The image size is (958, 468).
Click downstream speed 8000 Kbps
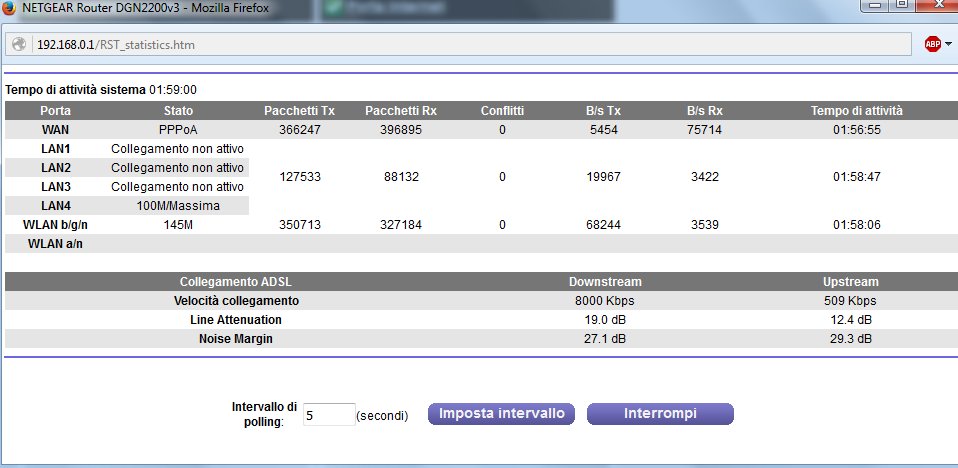click(x=605, y=301)
